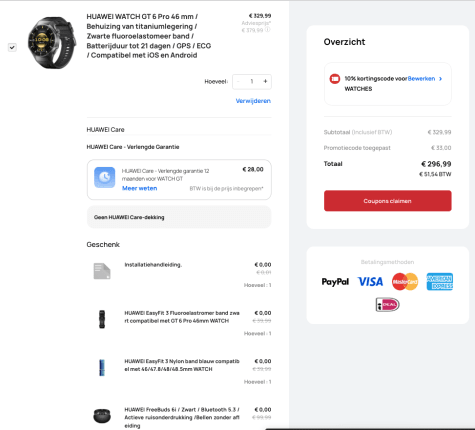Image resolution: width=475 pixels, height=430 pixels.
Task: Select Geen HUAWEI Care-dekking option
Action: tap(179, 217)
